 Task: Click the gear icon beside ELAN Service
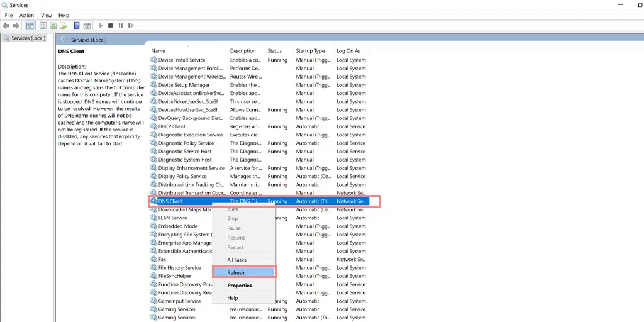(154, 218)
